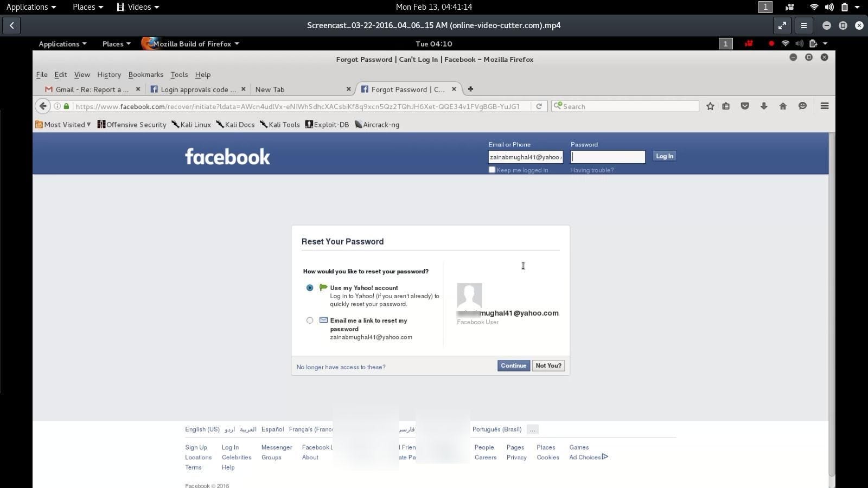Viewport: 868px width, 488px height.
Task: Close the New Tab tab
Action: click(348, 89)
